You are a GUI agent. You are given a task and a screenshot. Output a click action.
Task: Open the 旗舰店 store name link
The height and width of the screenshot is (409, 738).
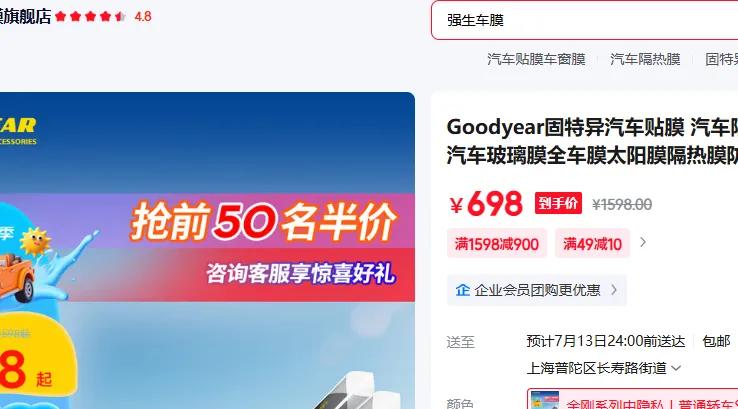[x=25, y=16]
